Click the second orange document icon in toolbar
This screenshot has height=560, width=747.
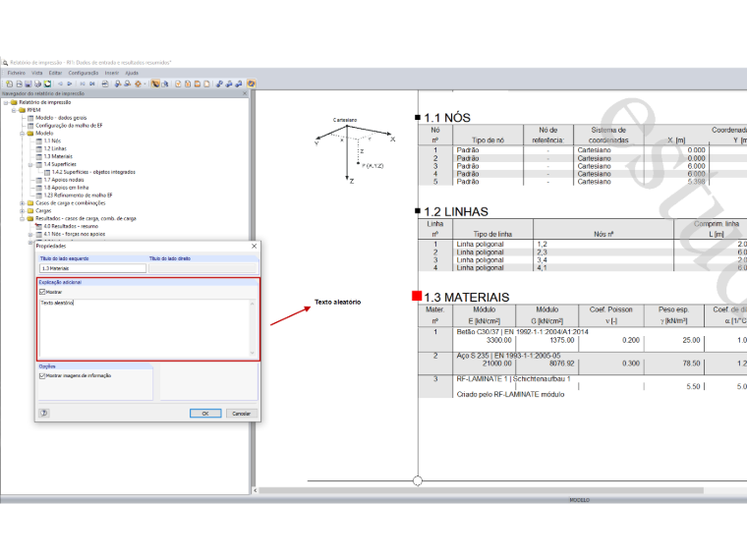coord(188,84)
